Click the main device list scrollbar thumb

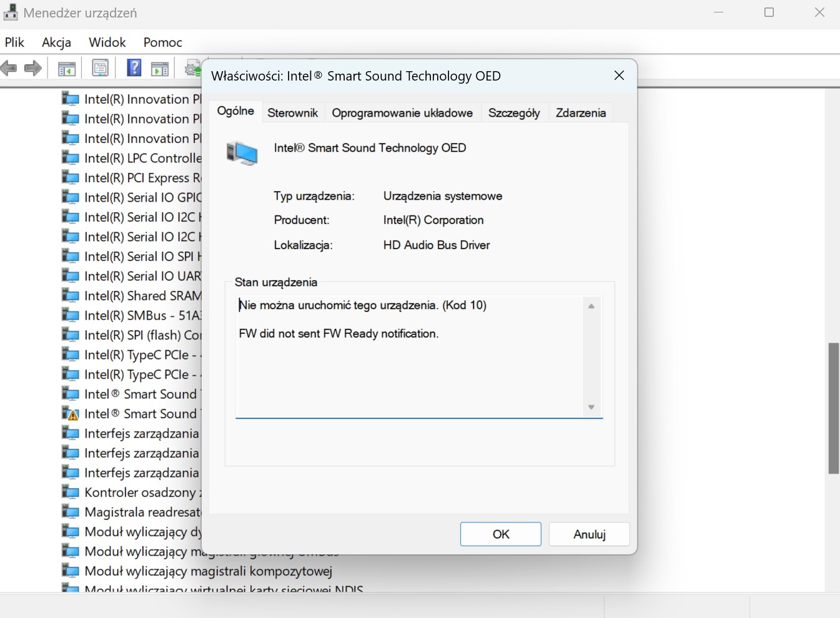click(834, 408)
